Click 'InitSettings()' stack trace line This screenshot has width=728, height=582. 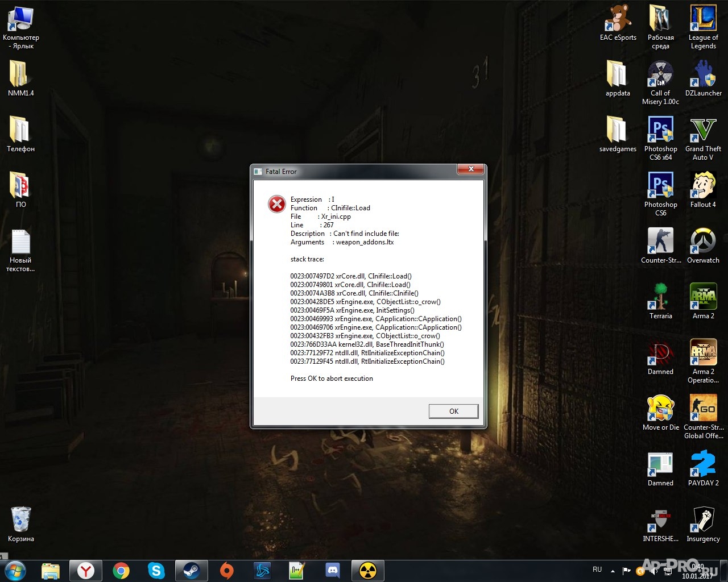352,310
